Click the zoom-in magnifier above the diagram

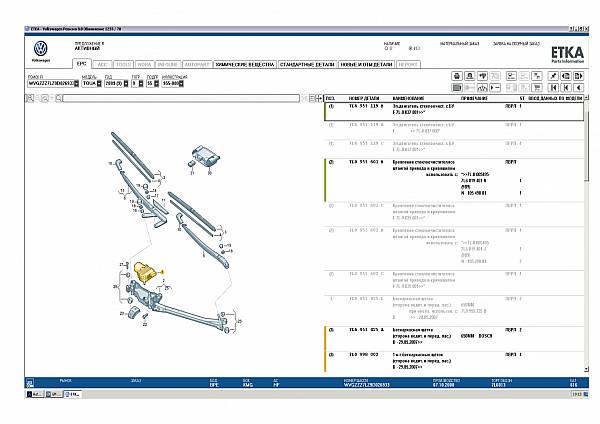click(x=30, y=99)
